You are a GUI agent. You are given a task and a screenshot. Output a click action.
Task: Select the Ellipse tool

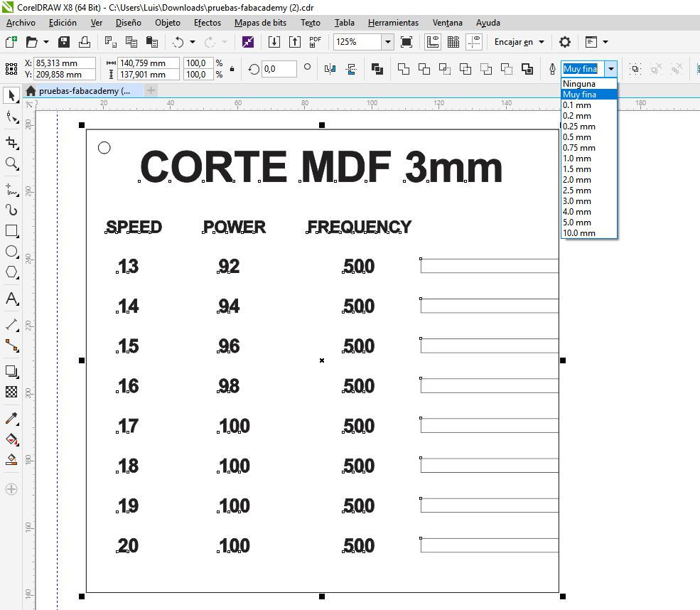tap(11, 252)
